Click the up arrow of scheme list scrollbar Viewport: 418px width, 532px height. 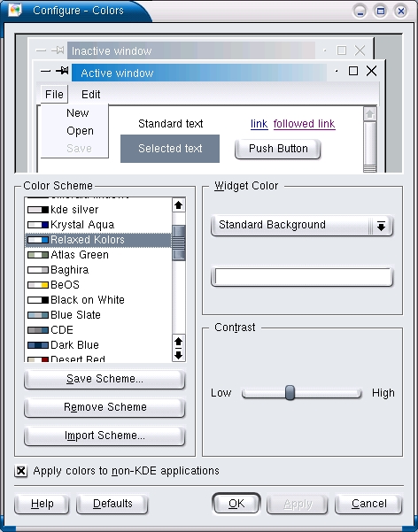(179, 205)
